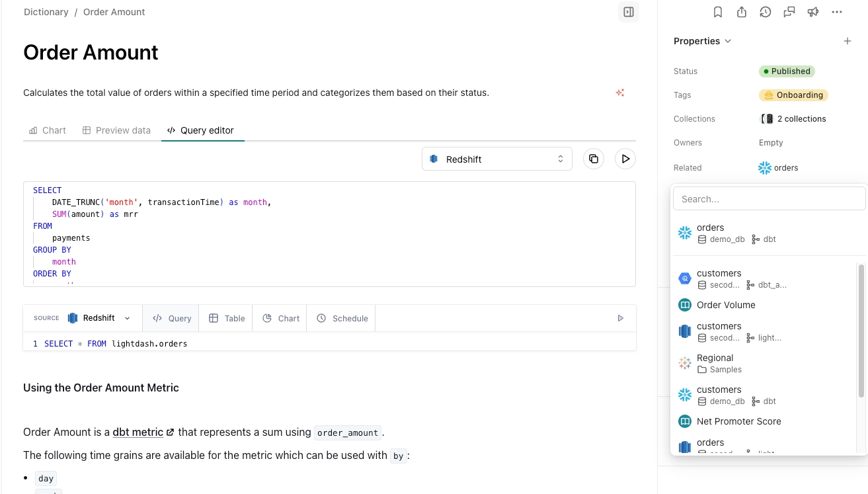The image size is (868, 494).
Task: Open the Schedule tab in query block
Action: [x=342, y=318]
